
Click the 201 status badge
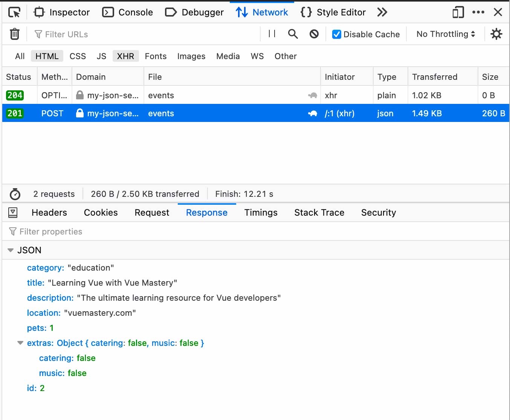15,113
